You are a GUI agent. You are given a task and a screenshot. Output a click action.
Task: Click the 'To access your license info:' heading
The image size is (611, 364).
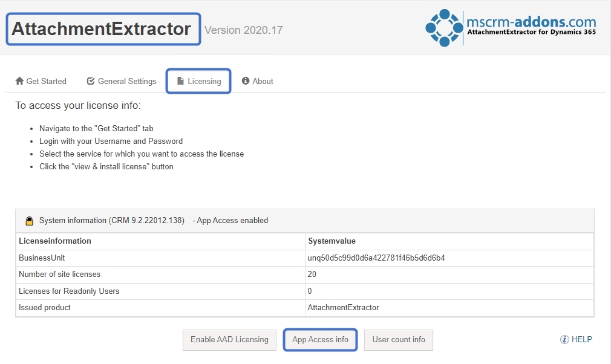[78, 105]
